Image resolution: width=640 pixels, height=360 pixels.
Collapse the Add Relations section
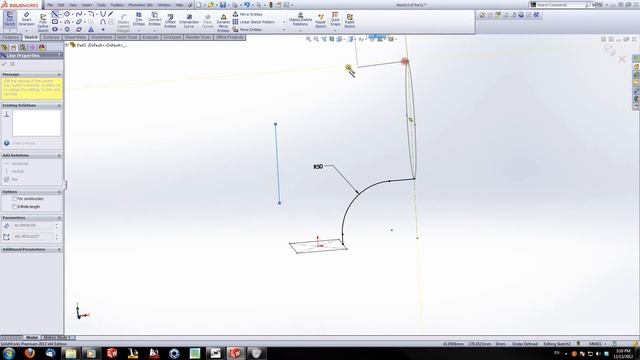point(59,156)
